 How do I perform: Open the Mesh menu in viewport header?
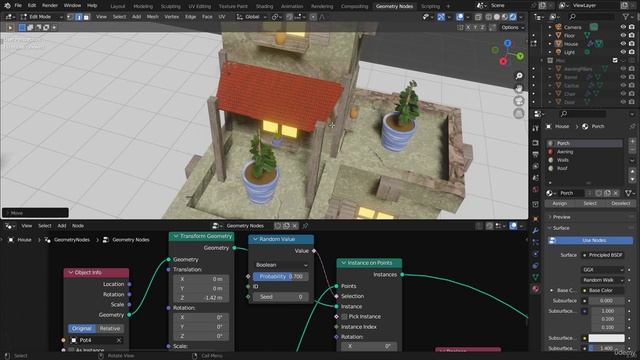(x=152, y=17)
